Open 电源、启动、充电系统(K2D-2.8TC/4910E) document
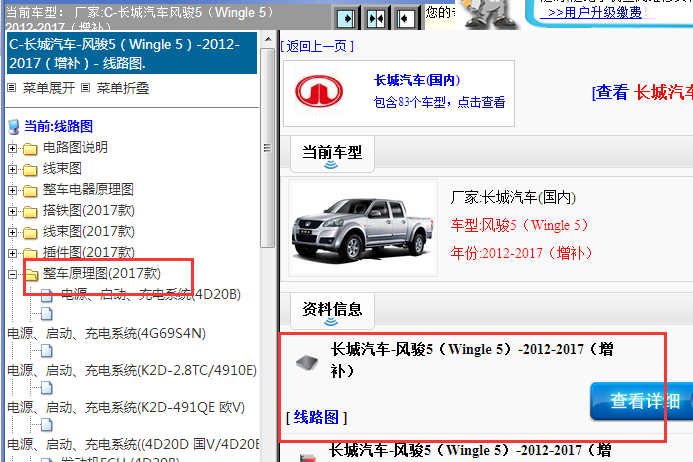This screenshot has width=693, height=462. point(132,370)
